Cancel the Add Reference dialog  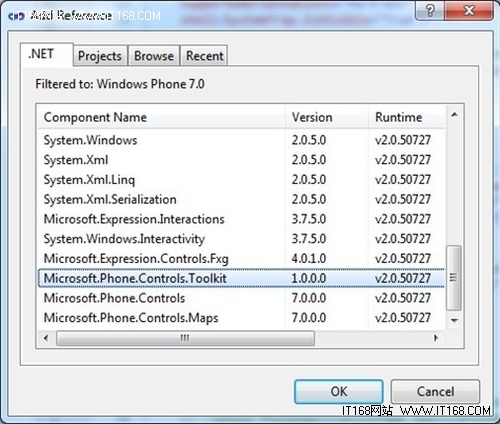[435, 391]
